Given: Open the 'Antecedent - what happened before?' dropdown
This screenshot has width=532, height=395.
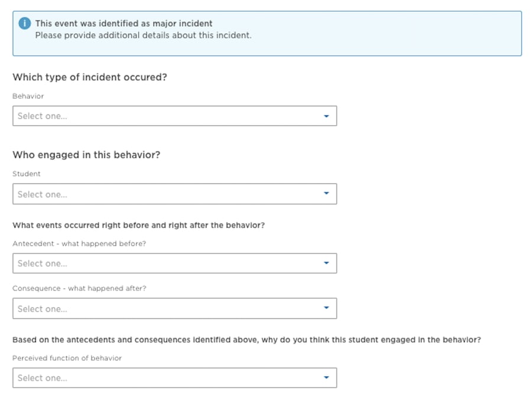Looking at the screenshot, I should 174,263.
